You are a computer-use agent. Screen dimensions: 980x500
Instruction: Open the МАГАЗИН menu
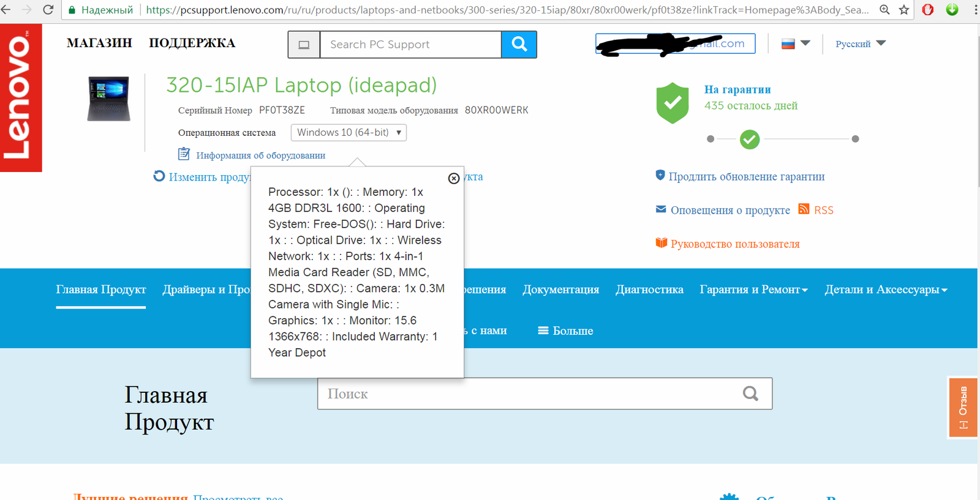(x=99, y=43)
